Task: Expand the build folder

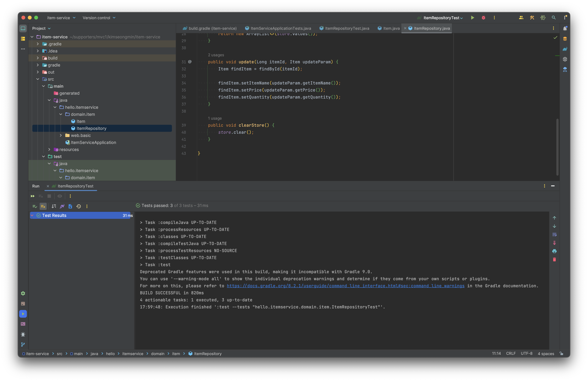Action: 38,58
